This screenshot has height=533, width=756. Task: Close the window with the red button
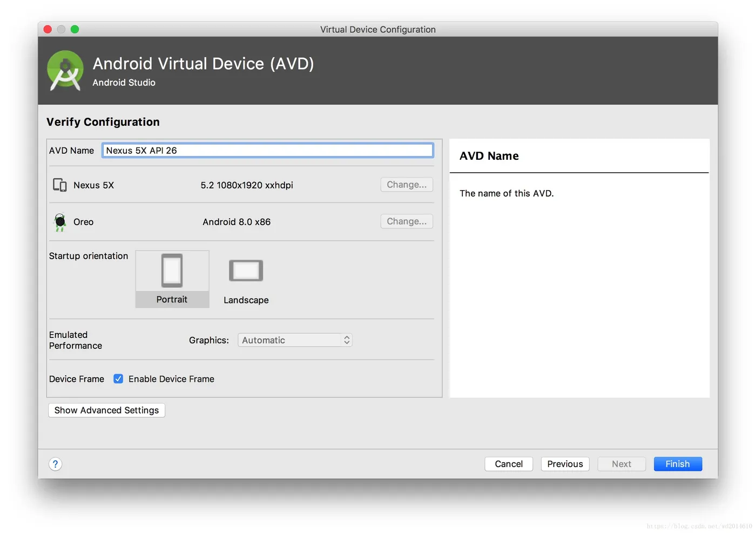coord(48,29)
